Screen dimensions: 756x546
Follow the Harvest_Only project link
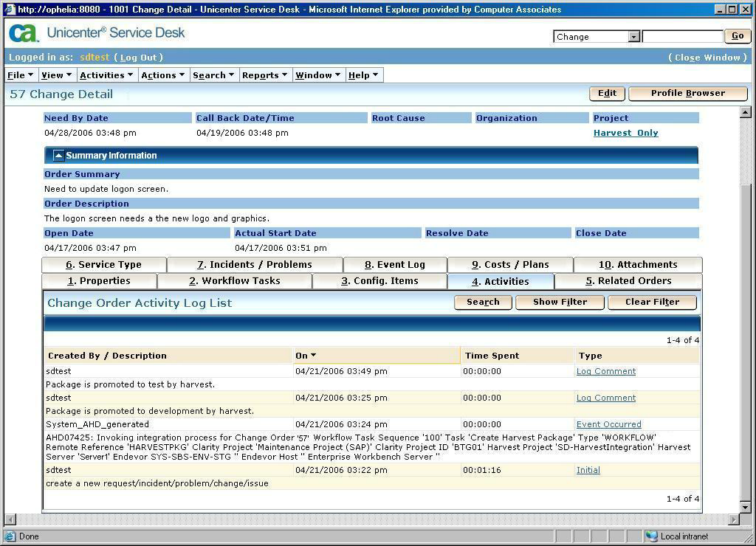pos(625,134)
